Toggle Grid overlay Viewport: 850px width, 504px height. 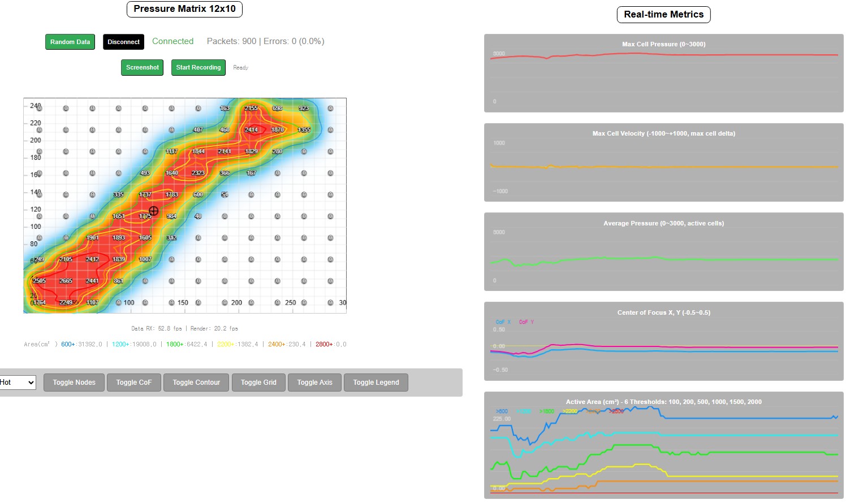click(x=258, y=383)
